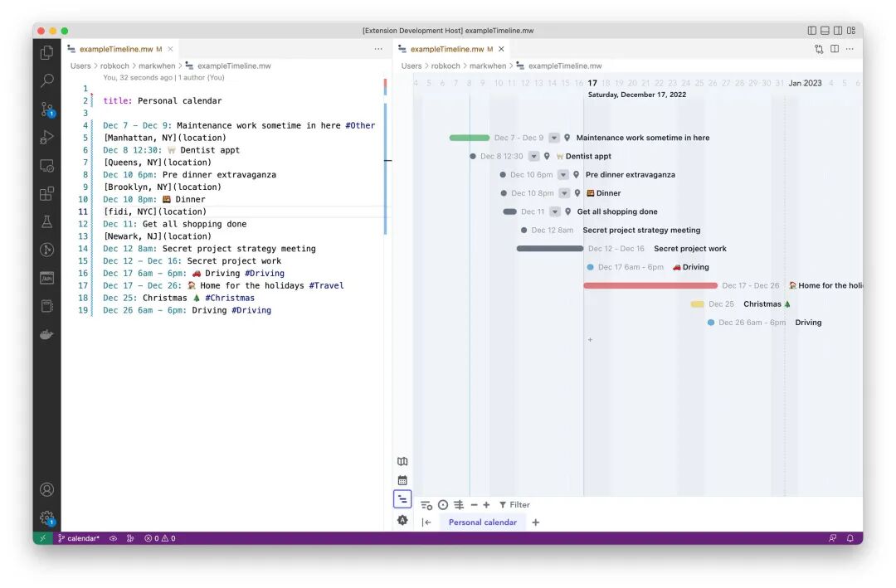The image size is (896, 588).
Task: Click location pin of Dentist appt event
Action: [x=547, y=156]
